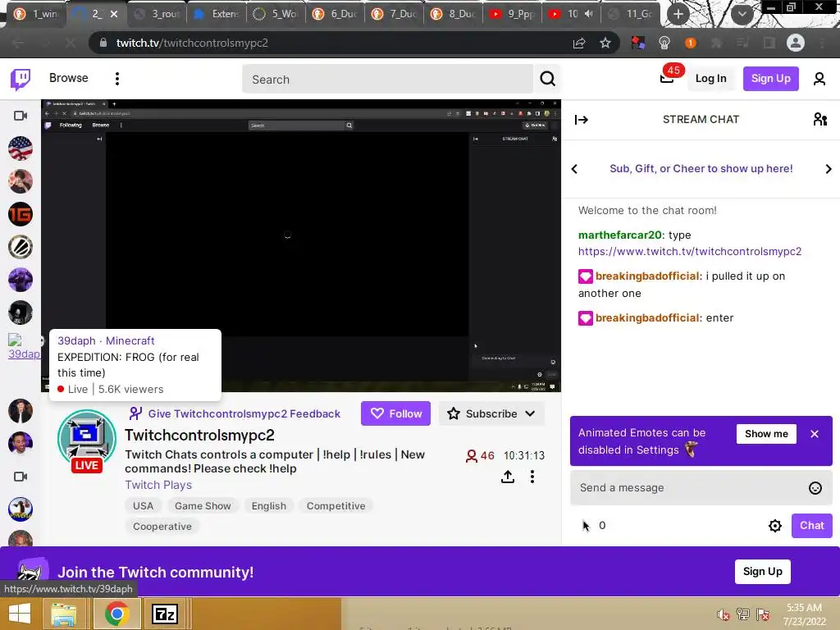Bookmark page with star icon
This screenshot has width=840, height=630.
[605, 43]
